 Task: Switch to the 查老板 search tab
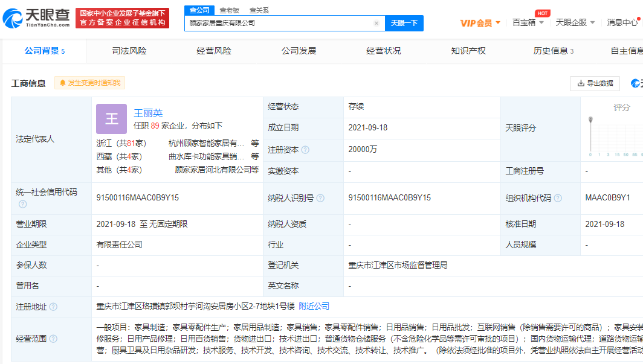(x=229, y=10)
